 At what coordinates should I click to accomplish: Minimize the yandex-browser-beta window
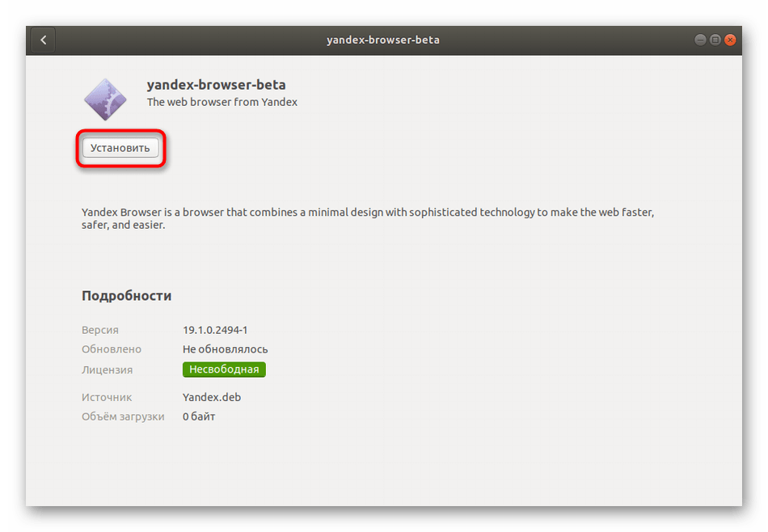click(700, 40)
